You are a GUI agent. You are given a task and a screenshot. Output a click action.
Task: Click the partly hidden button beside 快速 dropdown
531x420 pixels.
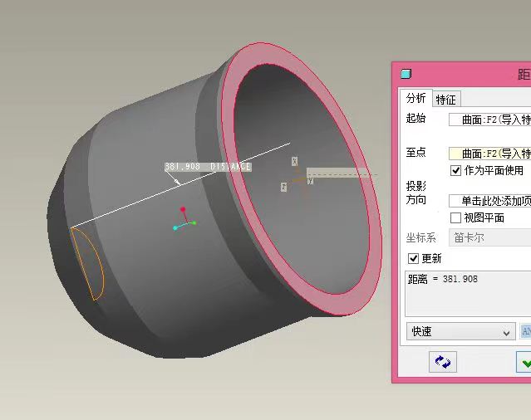(x=525, y=331)
